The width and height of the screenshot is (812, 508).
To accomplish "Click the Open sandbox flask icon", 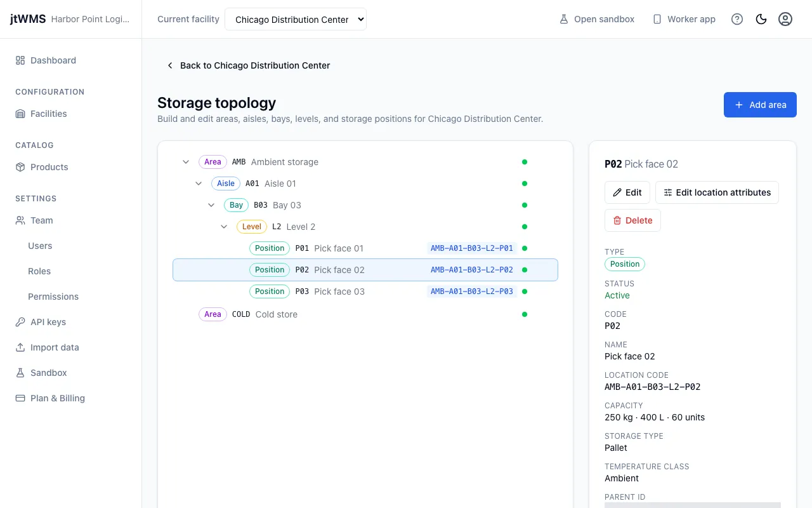I will tap(563, 19).
